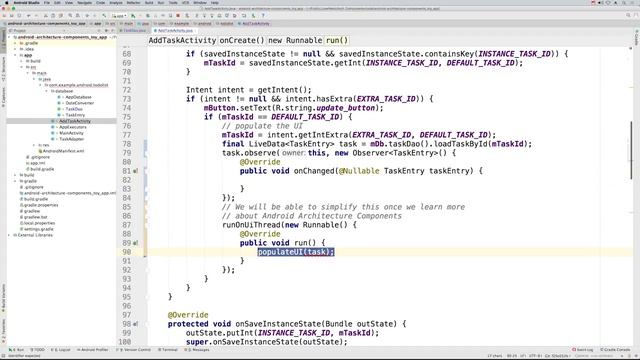Click the green Run app button
Image resolution: width=640 pixels, height=360 pixels.
point(133,16)
